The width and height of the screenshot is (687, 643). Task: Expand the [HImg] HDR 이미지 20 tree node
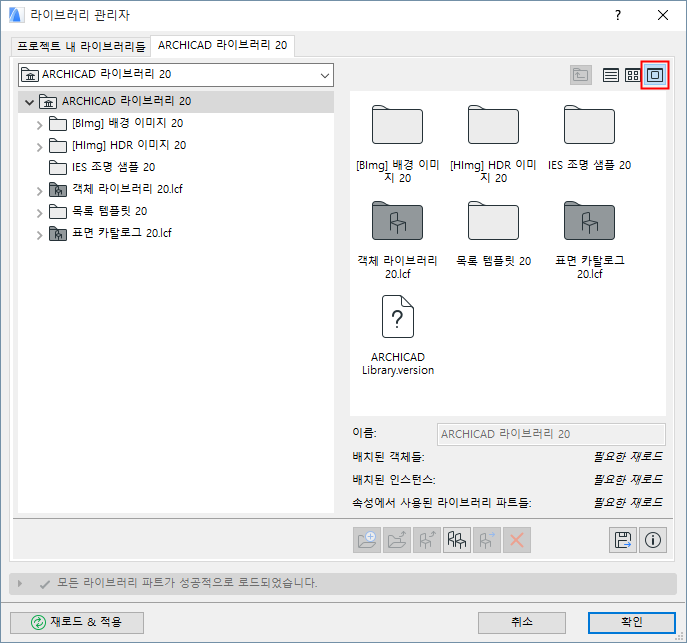tap(39, 147)
